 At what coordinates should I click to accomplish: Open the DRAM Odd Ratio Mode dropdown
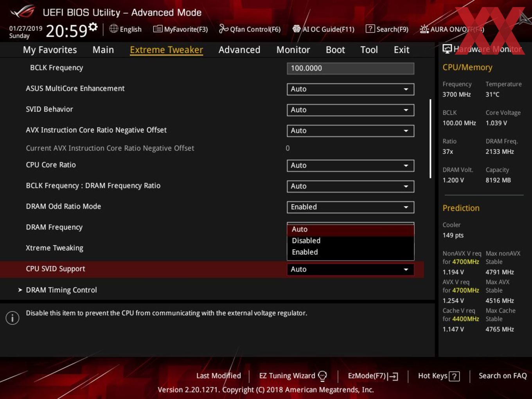point(350,207)
